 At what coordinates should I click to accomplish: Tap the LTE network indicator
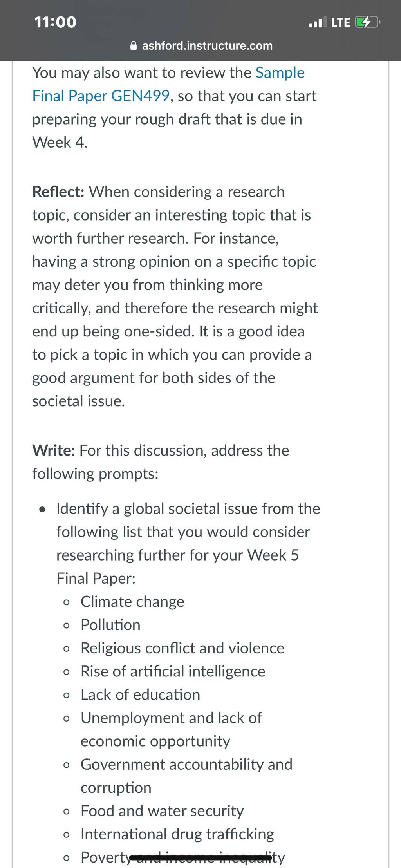click(340, 22)
